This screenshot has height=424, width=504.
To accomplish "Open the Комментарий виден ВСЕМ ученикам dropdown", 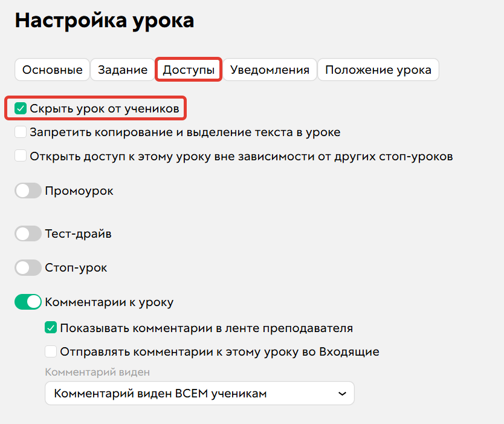I will point(199,393).
